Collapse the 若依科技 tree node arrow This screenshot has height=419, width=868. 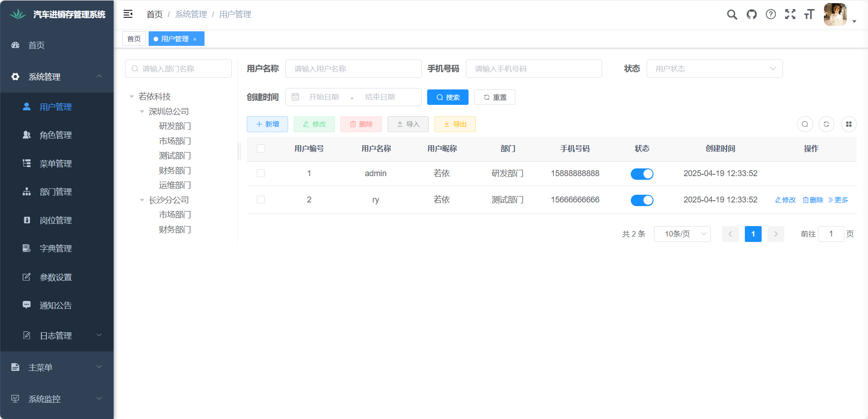tap(131, 97)
